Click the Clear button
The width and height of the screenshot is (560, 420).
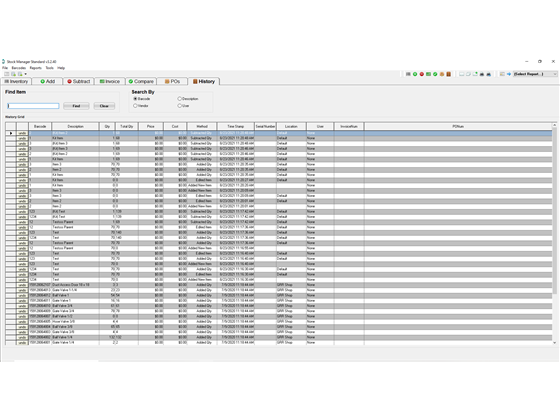click(x=104, y=106)
